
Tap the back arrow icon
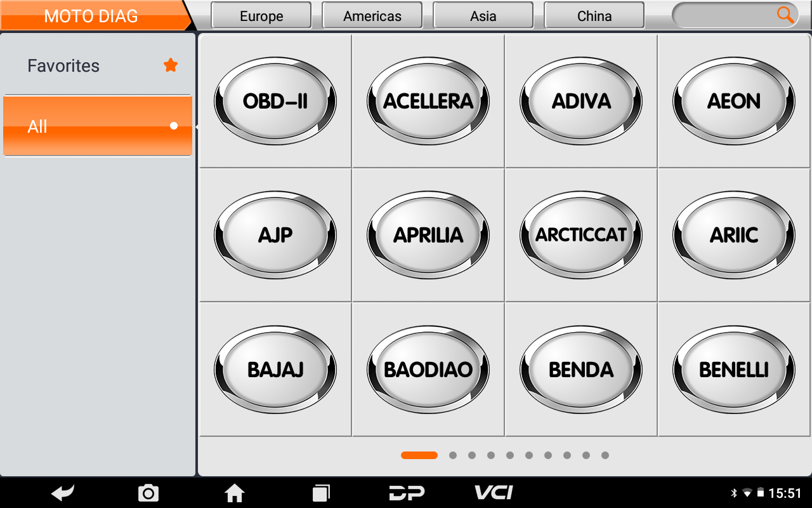tap(63, 493)
